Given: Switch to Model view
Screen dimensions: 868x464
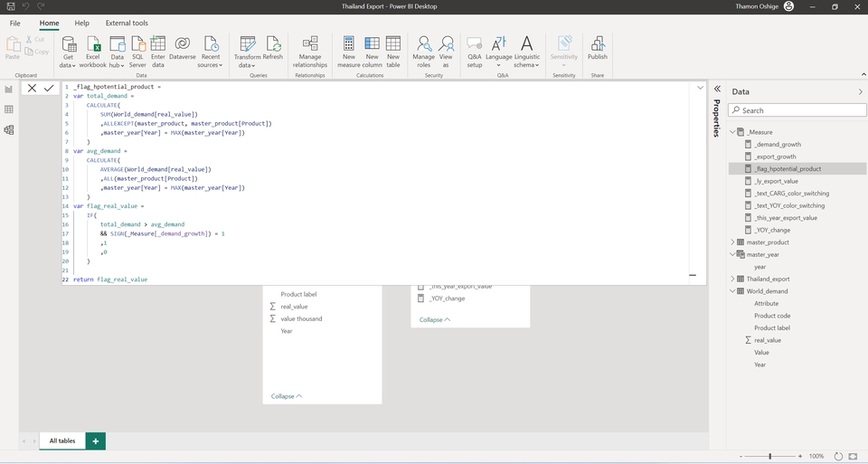Looking at the screenshot, I should pyautogui.click(x=9, y=130).
